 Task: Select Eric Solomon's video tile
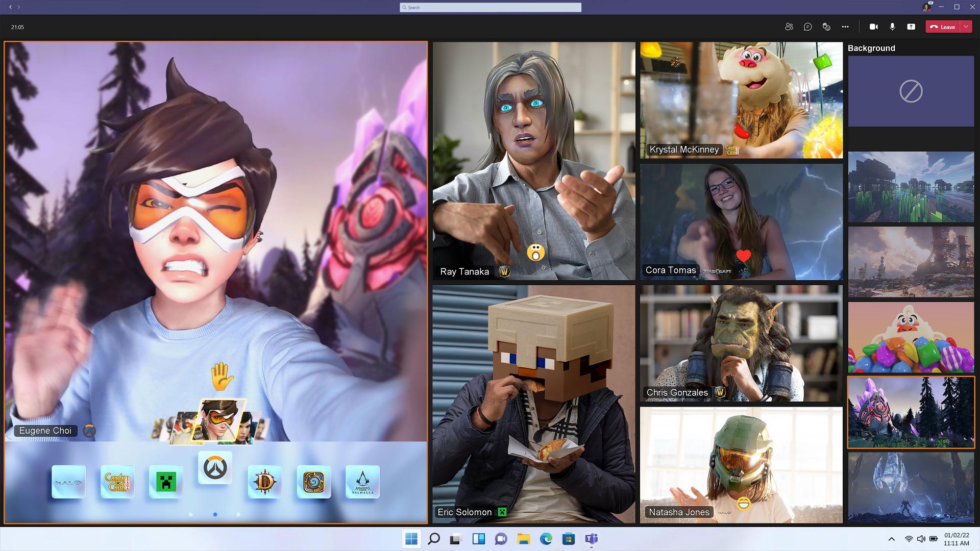534,404
